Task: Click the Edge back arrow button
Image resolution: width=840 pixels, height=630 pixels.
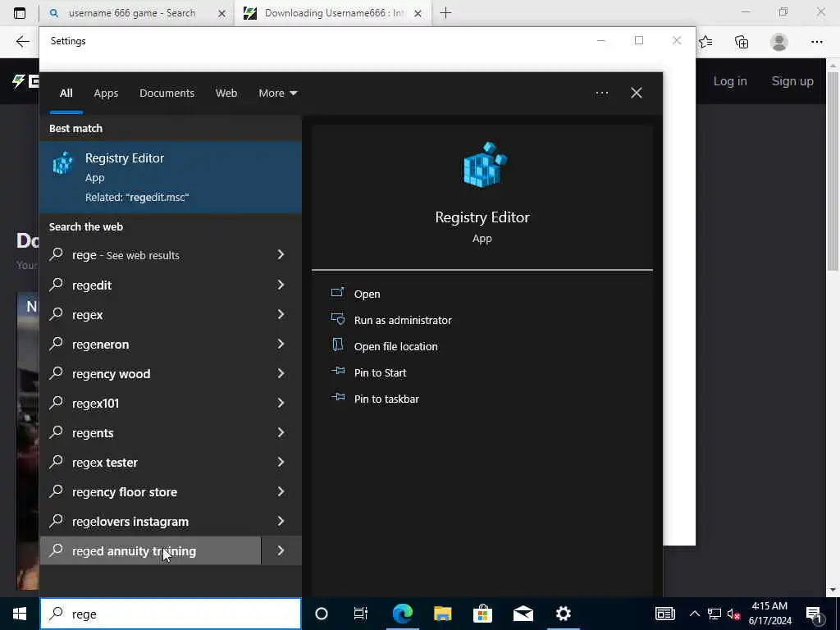Action: pos(22,42)
